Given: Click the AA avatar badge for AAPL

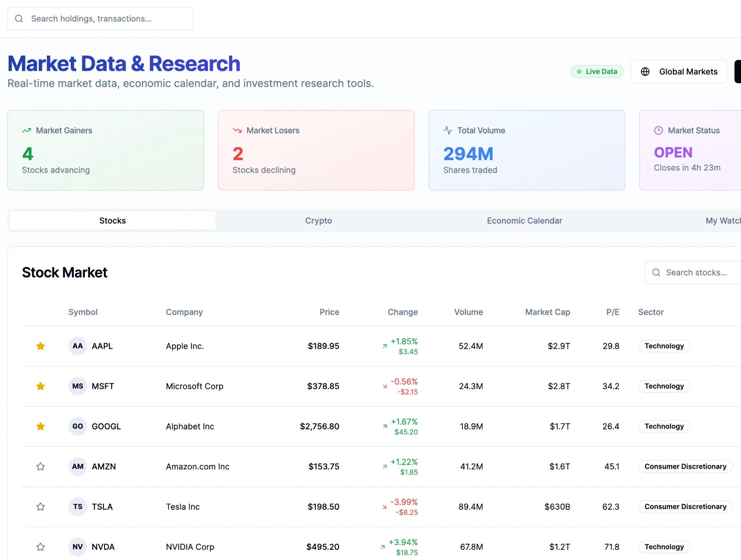Looking at the screenshot, I should (x=77, y=346).
